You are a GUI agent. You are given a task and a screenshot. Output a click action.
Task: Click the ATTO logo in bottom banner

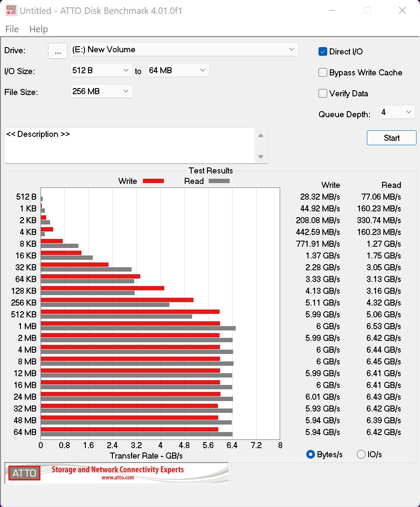coord(24,473)
